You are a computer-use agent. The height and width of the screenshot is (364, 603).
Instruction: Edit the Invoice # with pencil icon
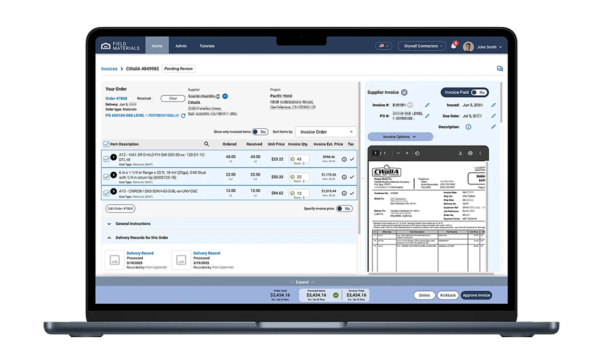(x=427, y=105)
